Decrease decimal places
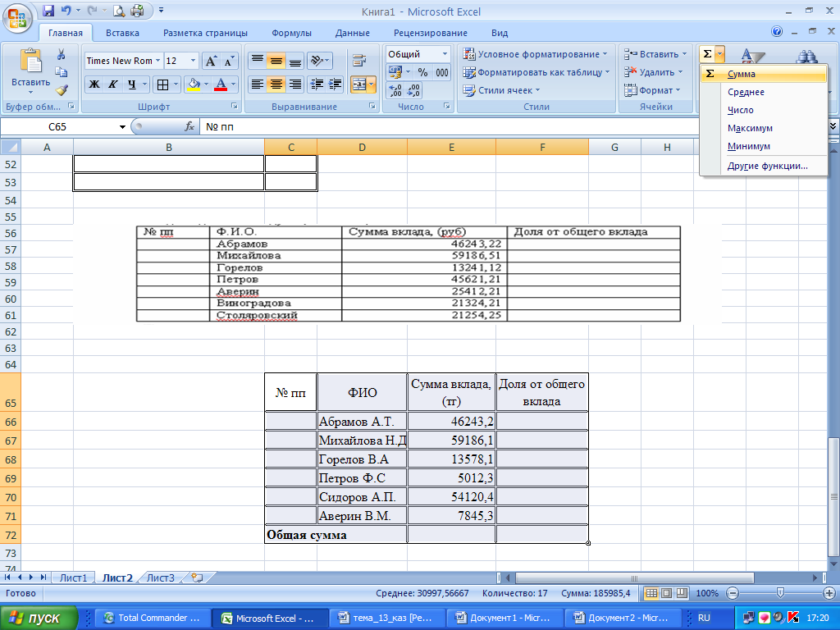 tap(413, 90)
